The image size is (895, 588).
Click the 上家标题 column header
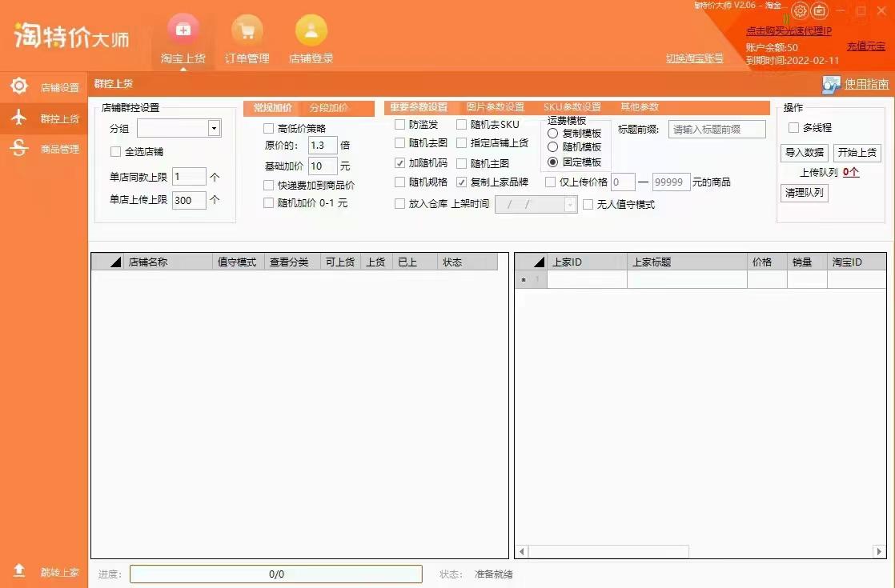click(687, 262)
